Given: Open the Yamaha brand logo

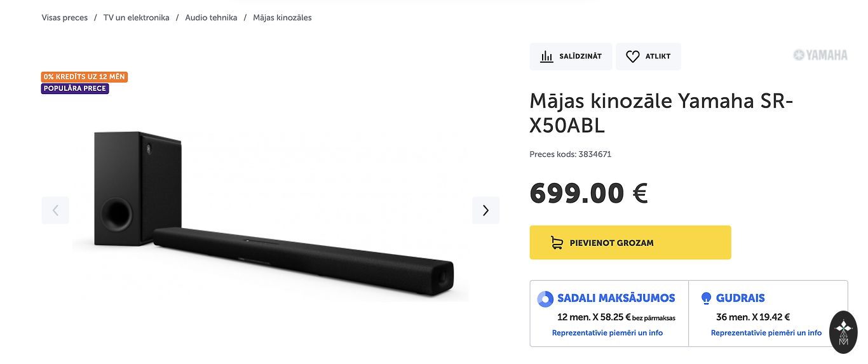Looking at the screenshot, I should click(820, 55).
